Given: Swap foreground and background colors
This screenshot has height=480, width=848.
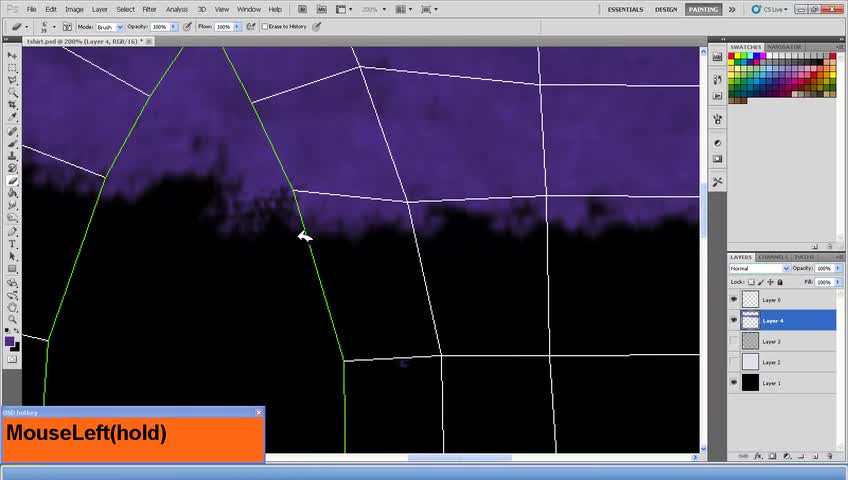Looking at the screenshot, I should [17, 330].
